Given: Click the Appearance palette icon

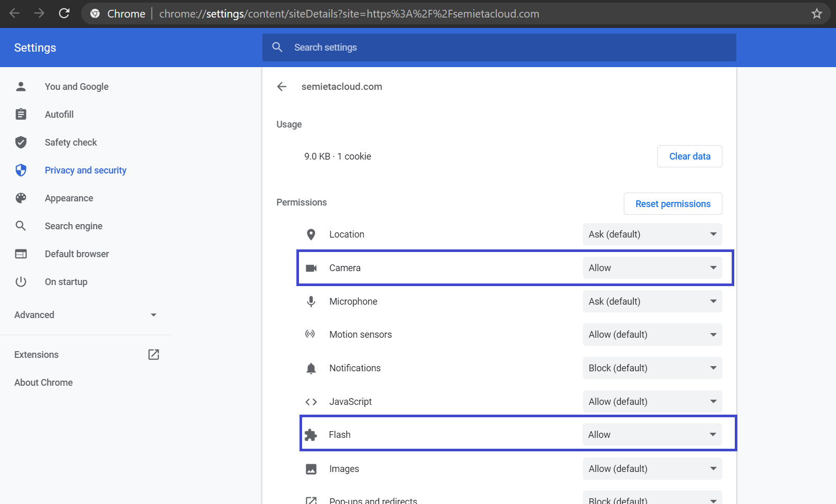Looking at the screenshot, I should point(21,198).
